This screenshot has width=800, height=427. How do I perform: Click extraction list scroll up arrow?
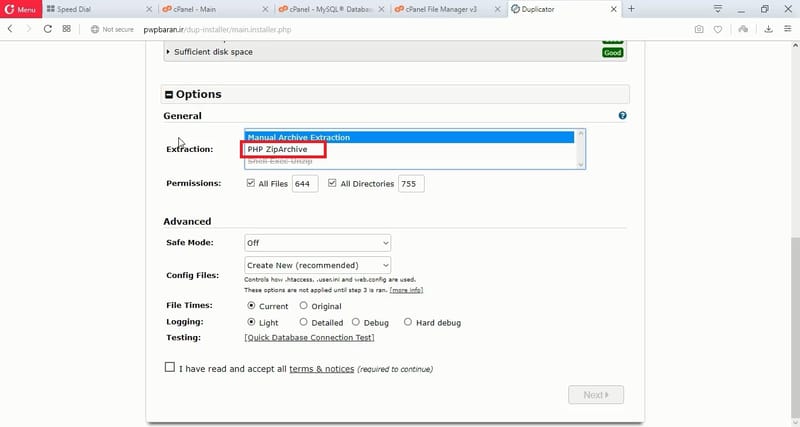click(580, 134)
